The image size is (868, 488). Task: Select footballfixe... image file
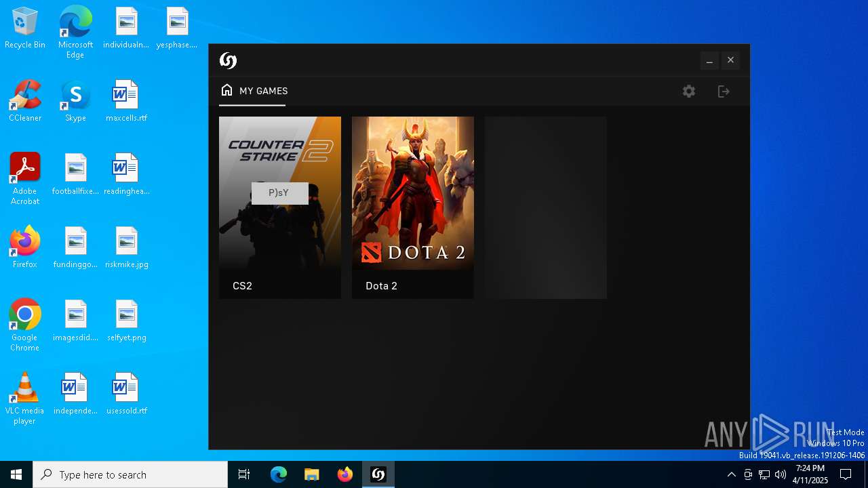[x=75, y=174]
